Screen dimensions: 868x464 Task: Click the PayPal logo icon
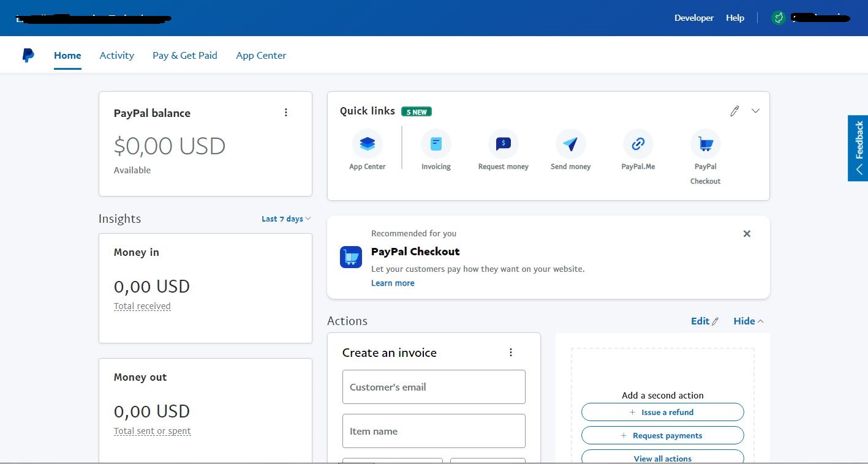point(28,55)
